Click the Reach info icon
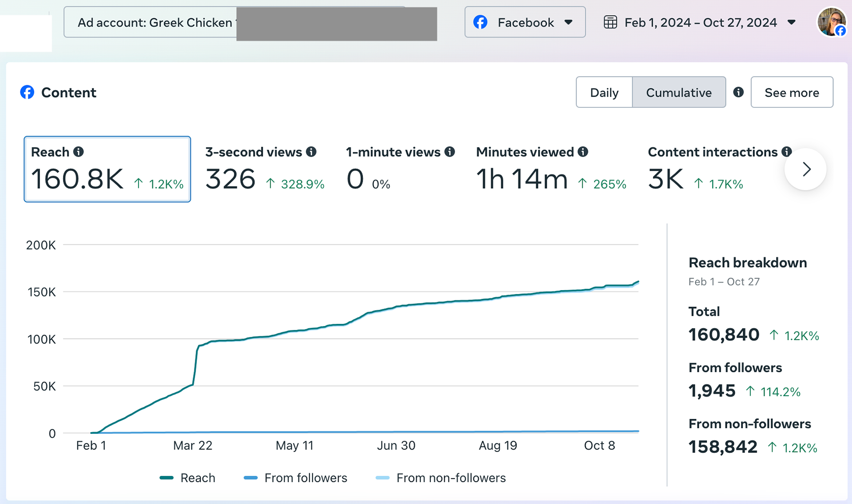This screenshot has width=852, height=504. pyautogui.click(x=79, y=152)
